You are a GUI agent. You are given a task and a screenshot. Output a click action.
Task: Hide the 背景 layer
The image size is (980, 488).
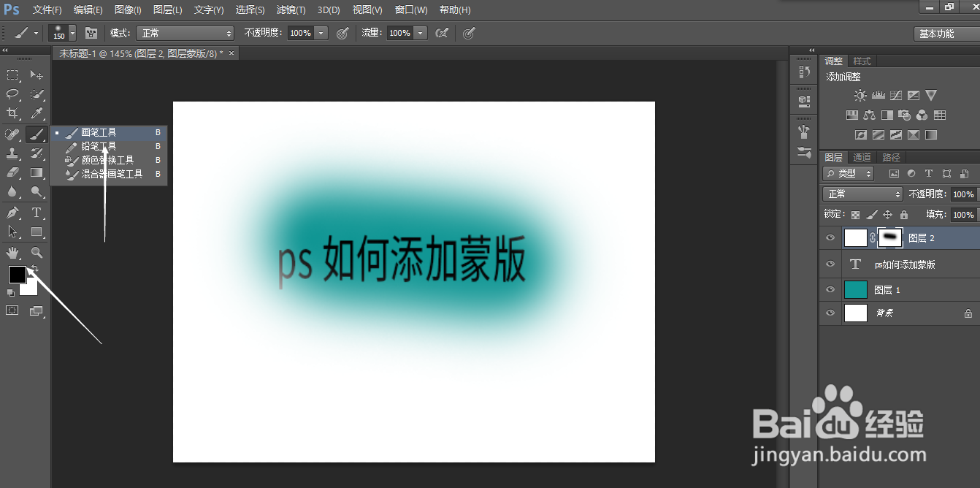tap(830, 313)
